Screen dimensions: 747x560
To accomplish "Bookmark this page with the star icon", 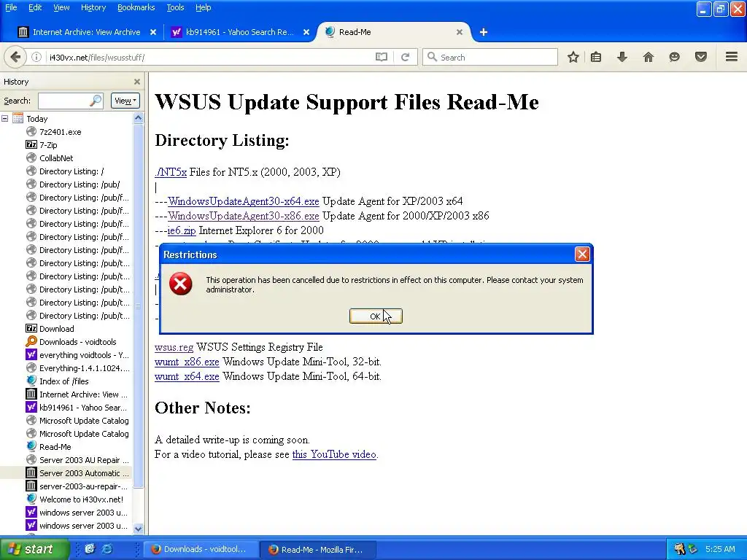I will 573,57.
